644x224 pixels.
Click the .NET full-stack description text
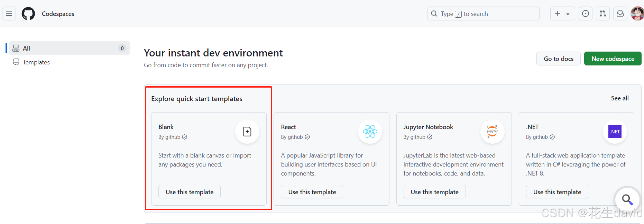pyautogui.click(x=576, y=164)
